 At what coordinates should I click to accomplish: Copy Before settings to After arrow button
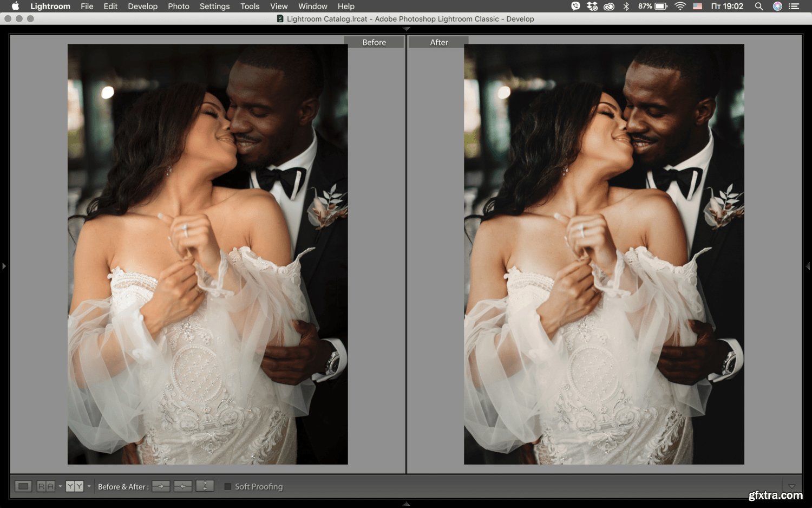161,486
